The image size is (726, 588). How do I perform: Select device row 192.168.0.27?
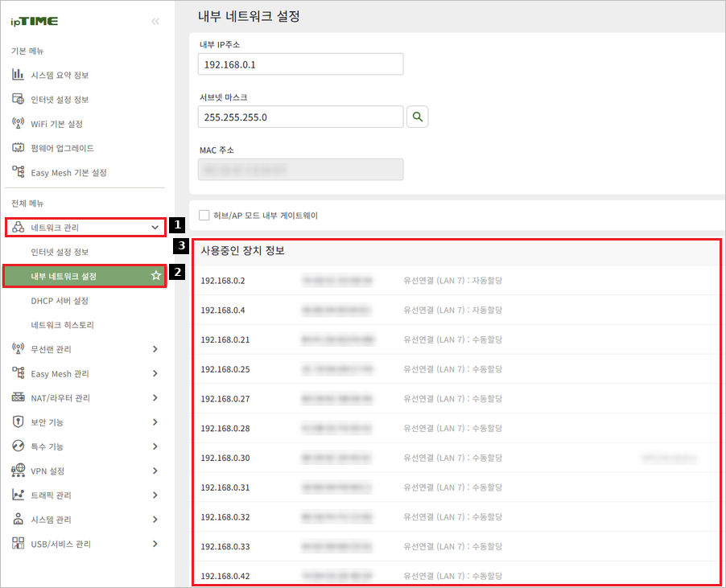click(x=456, y=399)
